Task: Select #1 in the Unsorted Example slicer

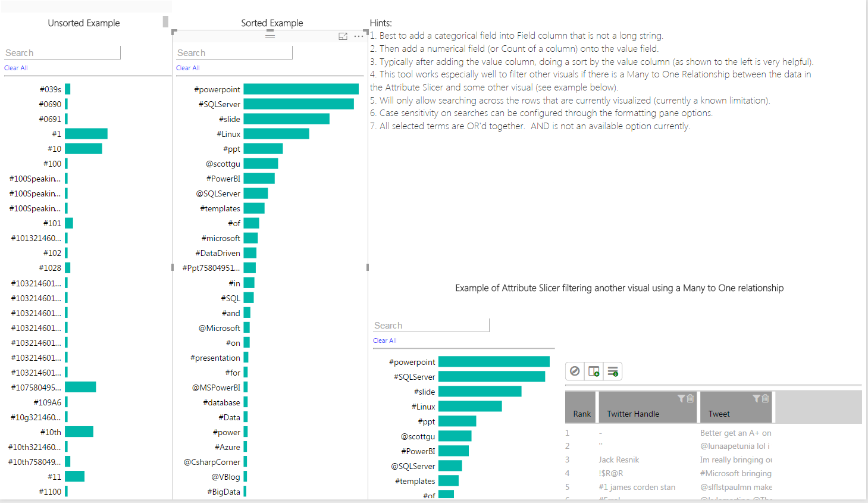Action: click(57, 134)
